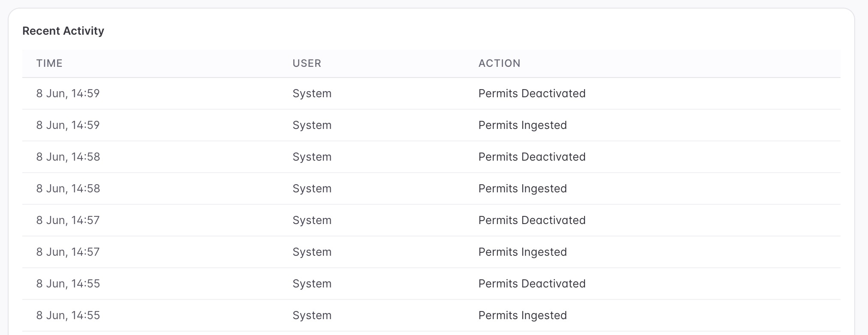Select Permits Deactivated action logged at 14:55
868x335 pixels.
point(532,284)
